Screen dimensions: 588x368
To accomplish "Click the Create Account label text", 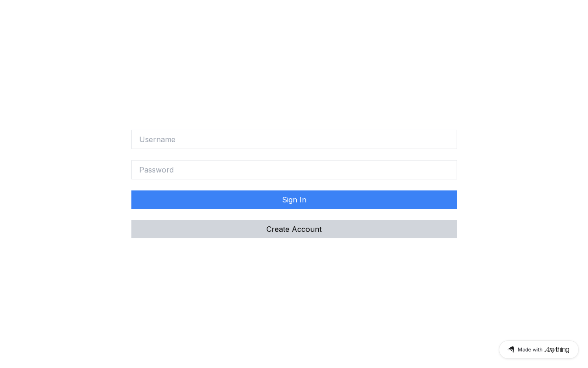I will click(x=294, y=229).
